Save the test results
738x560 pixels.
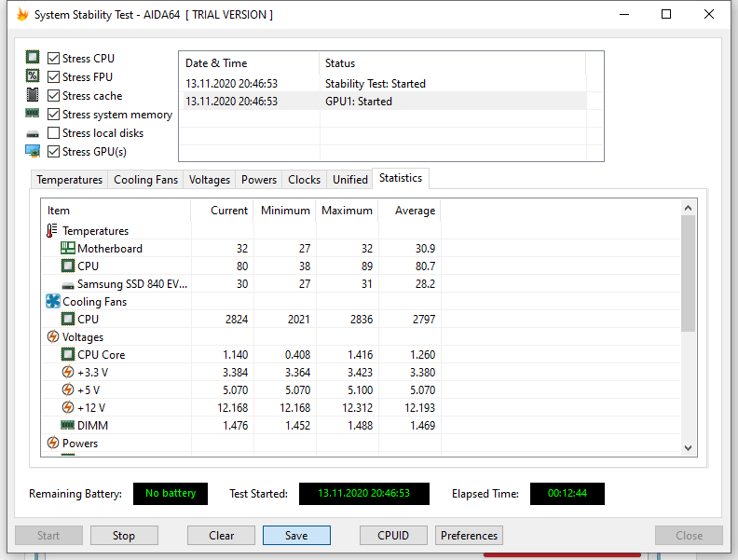click(296, 536)
